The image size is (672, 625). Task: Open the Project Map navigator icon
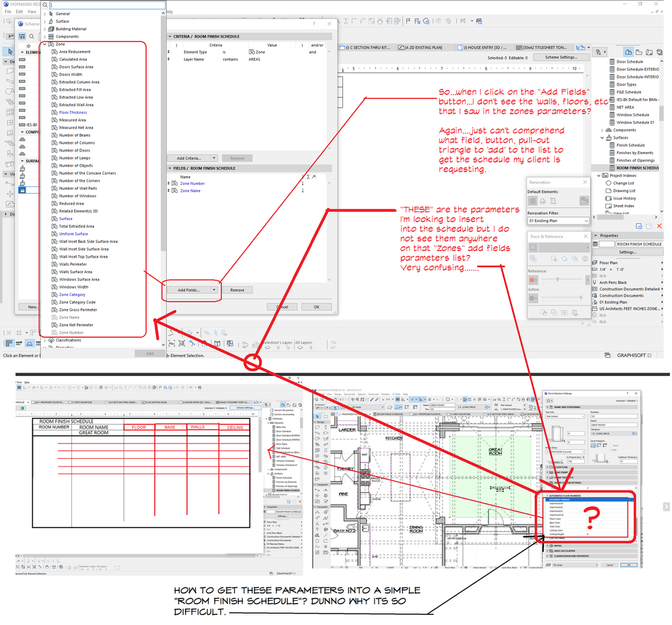(x=628, y=52)
